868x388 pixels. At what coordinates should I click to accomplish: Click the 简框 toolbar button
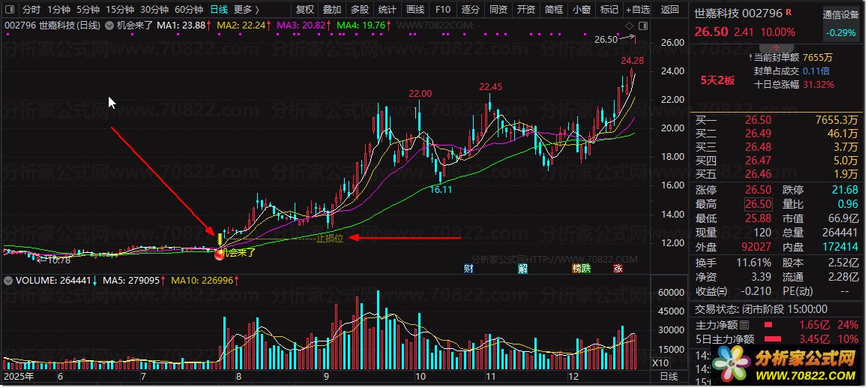pyautogui.click(x=554, y=10)
